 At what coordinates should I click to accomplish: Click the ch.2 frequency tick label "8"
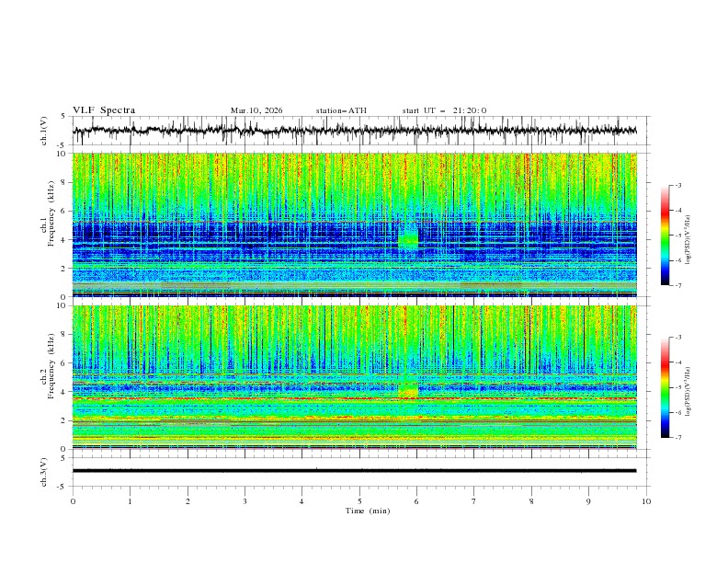[63, 335]
